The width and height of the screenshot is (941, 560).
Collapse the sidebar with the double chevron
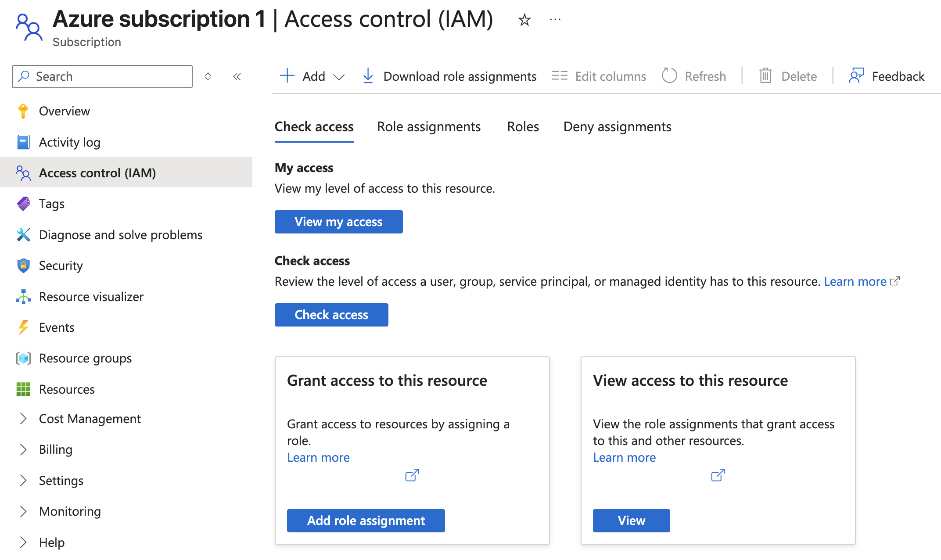pos(237,77)
